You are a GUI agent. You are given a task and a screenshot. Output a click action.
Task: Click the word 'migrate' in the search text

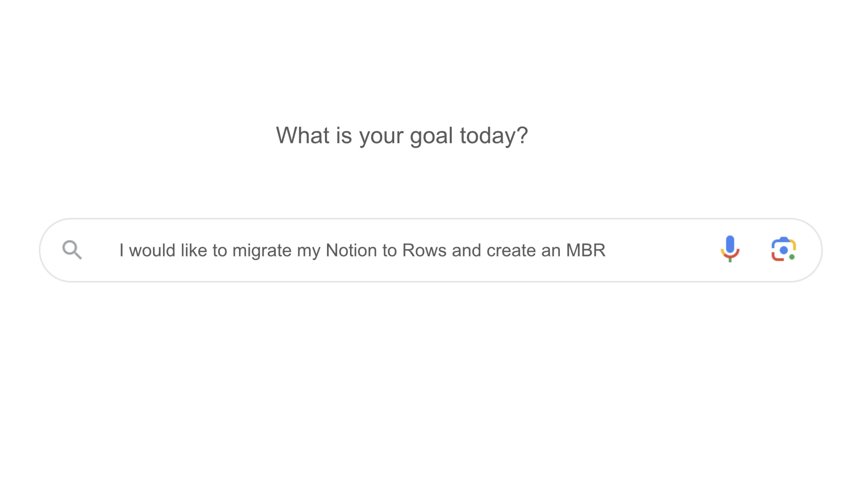click(x=262, y=251)
